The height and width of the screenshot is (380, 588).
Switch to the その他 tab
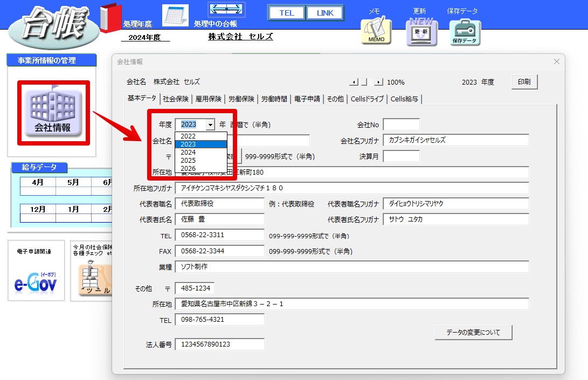[x=335, y=99]
